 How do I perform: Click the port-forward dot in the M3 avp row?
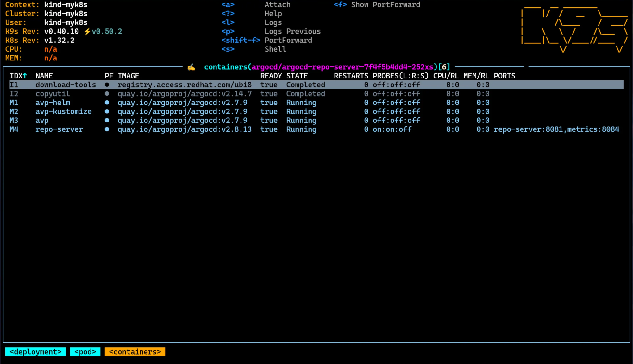point(107,120)
